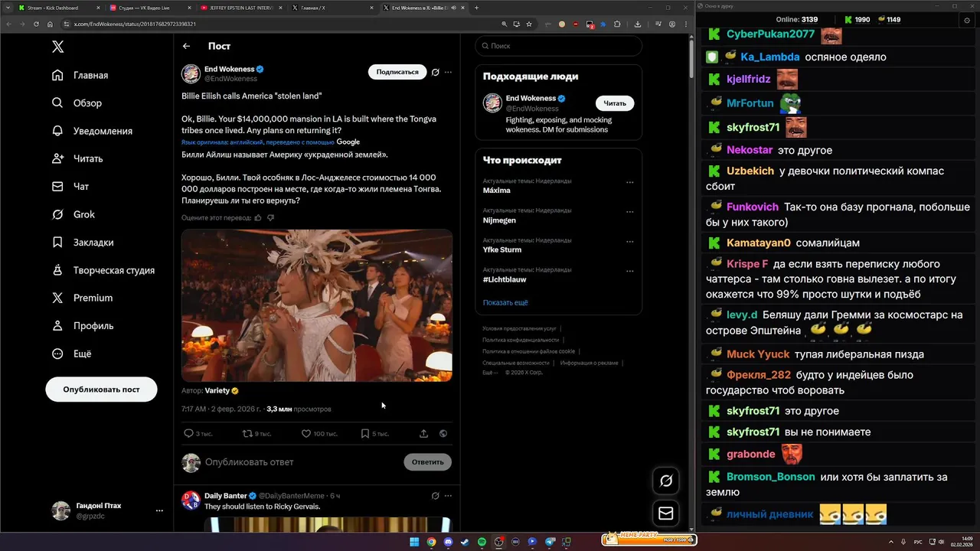Image resolution: width=980 pixels, height=551 pixels.
Task: Click Читать next to End Wokeness
Action: coord(615,103)
